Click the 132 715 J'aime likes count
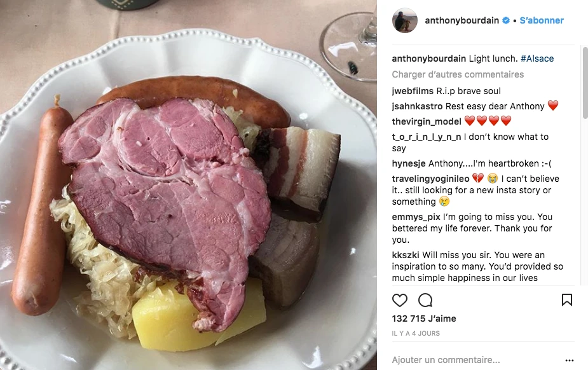 (x=424, y=319)
